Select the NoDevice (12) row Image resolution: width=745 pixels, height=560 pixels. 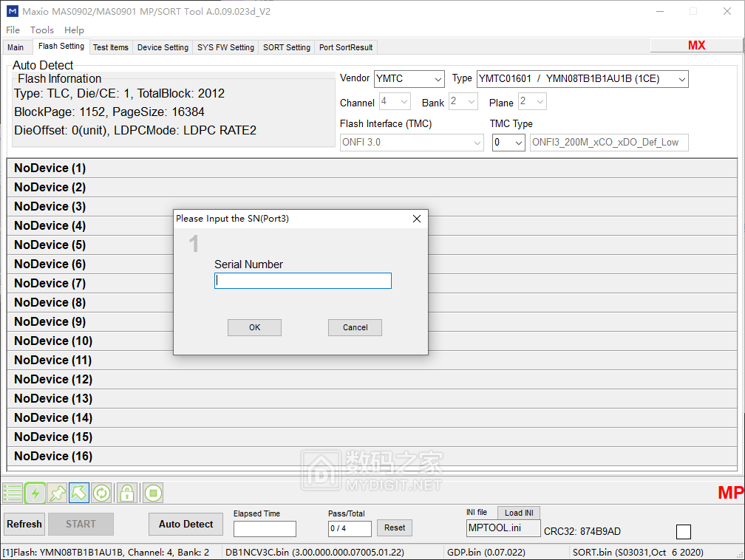[372, 380]
